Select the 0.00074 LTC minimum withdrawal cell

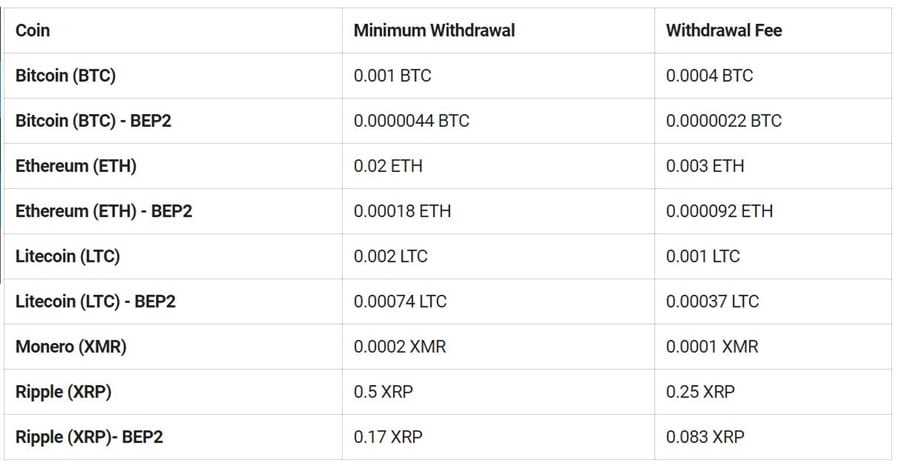[400, 301]
